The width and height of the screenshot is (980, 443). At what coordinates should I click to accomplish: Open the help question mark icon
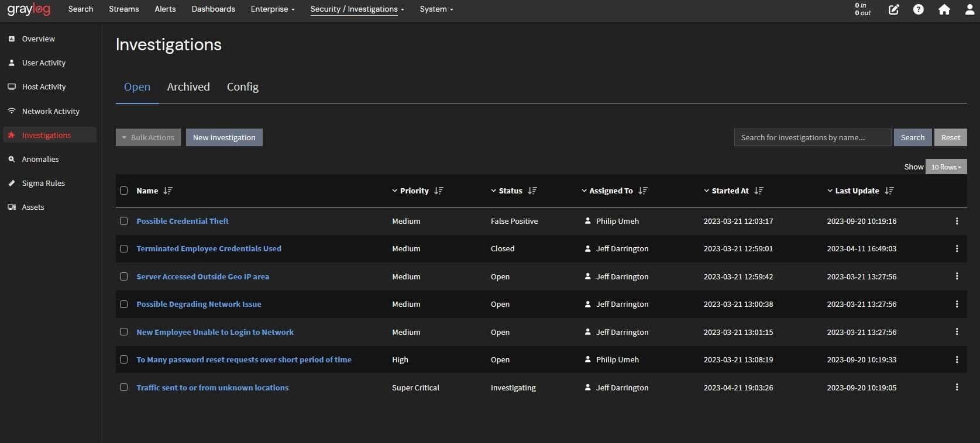(919, 9)
